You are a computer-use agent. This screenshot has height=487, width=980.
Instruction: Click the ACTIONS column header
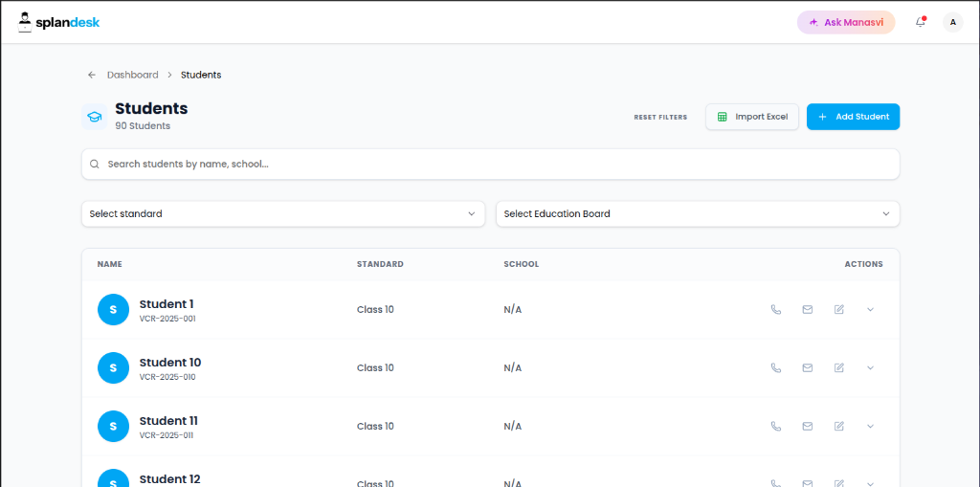(864, 264)
